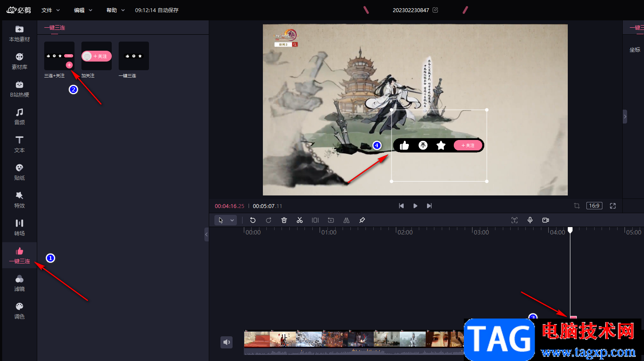Open the 素材库 material library
Screen dimensions: 644x361
point(19,62)
